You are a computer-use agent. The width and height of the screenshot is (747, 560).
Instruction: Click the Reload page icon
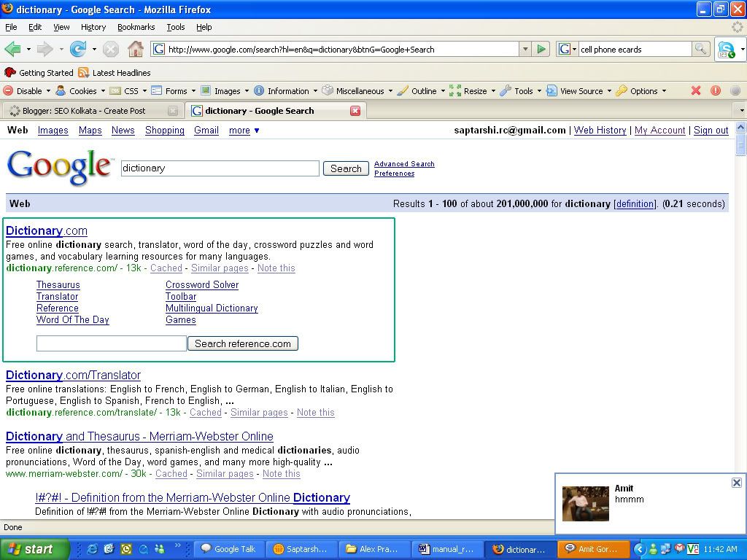tap(77, 50)
